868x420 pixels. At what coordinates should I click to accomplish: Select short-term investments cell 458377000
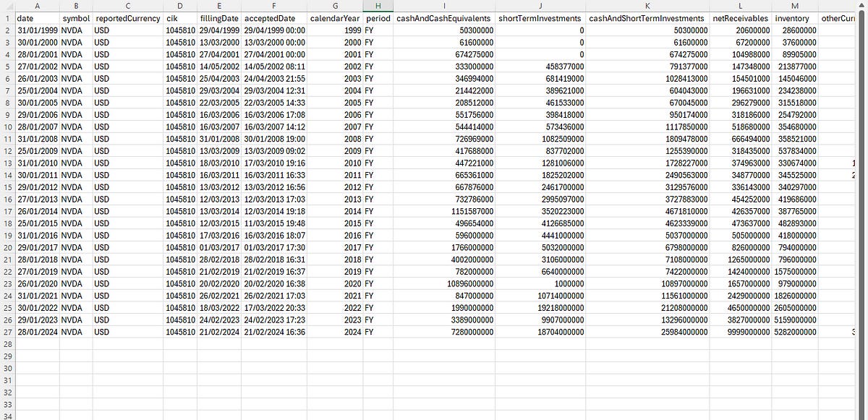[x=540, y=67]
